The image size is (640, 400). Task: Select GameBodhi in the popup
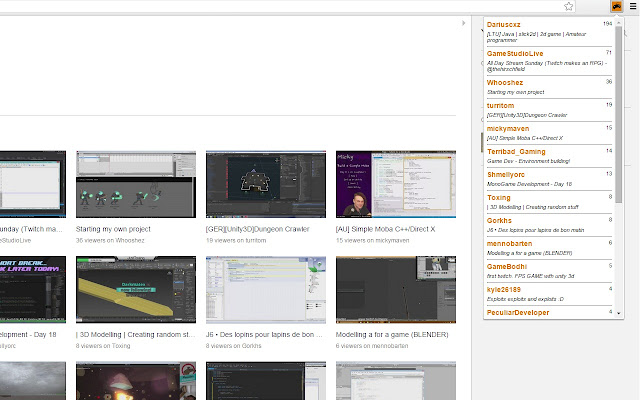507,267
